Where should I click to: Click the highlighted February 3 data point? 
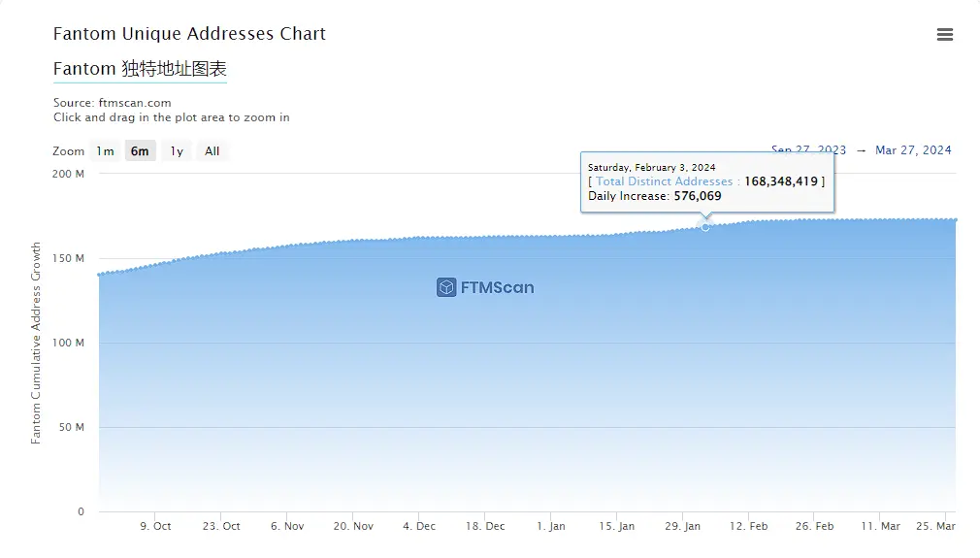(705, 226)
